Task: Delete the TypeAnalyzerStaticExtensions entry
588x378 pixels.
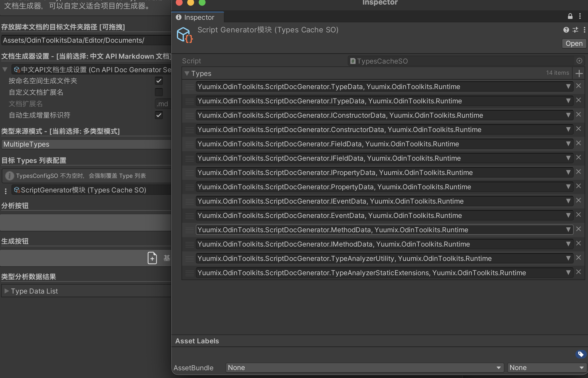Action: tap(578, 272)
